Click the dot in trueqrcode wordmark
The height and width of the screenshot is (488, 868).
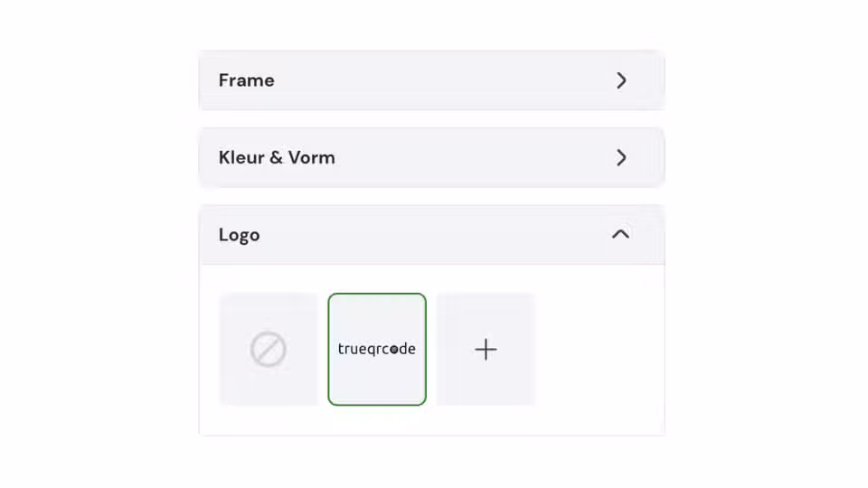[x=394, y=350]
